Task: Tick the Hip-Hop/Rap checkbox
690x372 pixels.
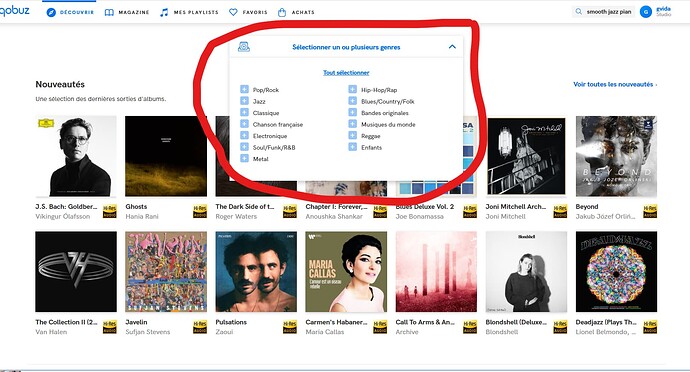Action: click(x=352, y=89)
